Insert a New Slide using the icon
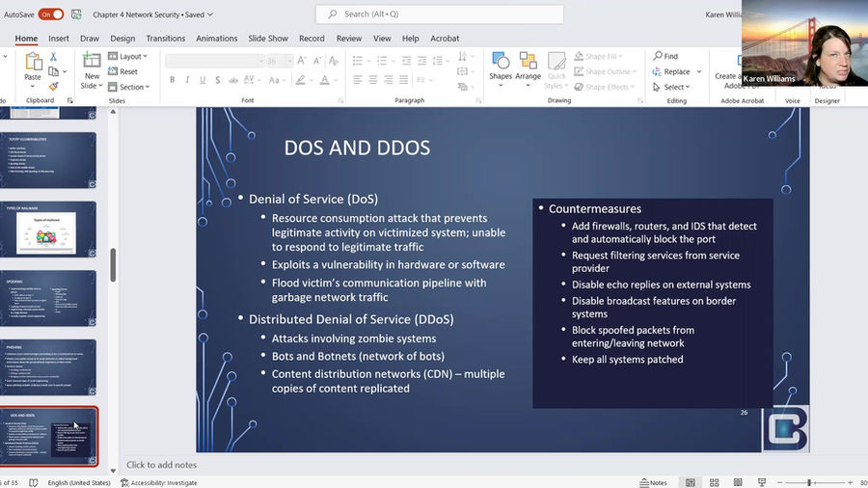Viewport: 868px width, 488px height. click(x=92, y=61)
